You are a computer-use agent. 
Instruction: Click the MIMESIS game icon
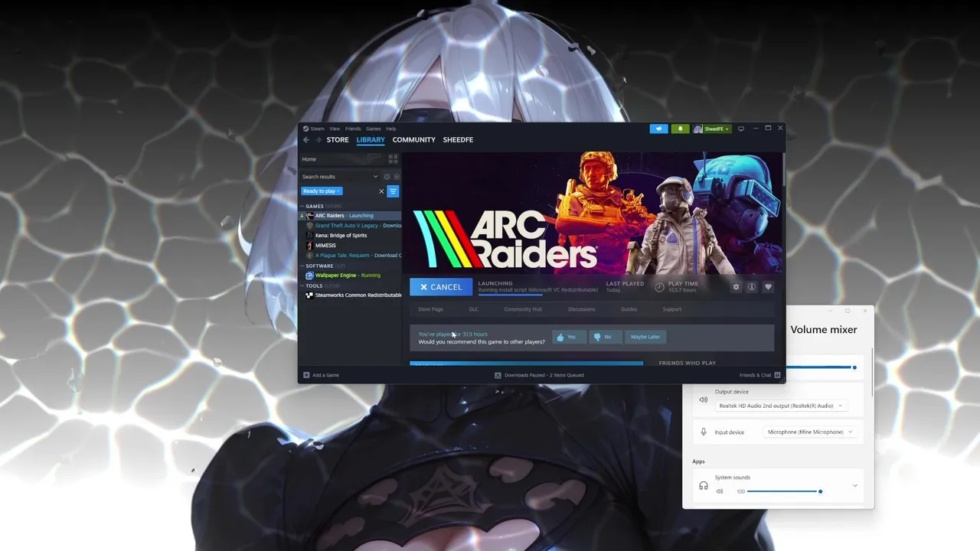click(309, 246)
